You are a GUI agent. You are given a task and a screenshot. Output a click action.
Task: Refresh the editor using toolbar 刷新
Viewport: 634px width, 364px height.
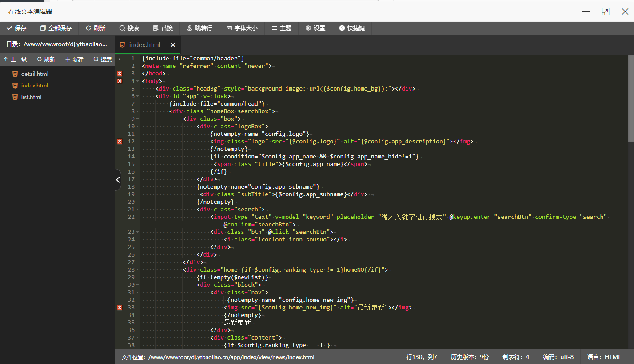tap(96, 28)
